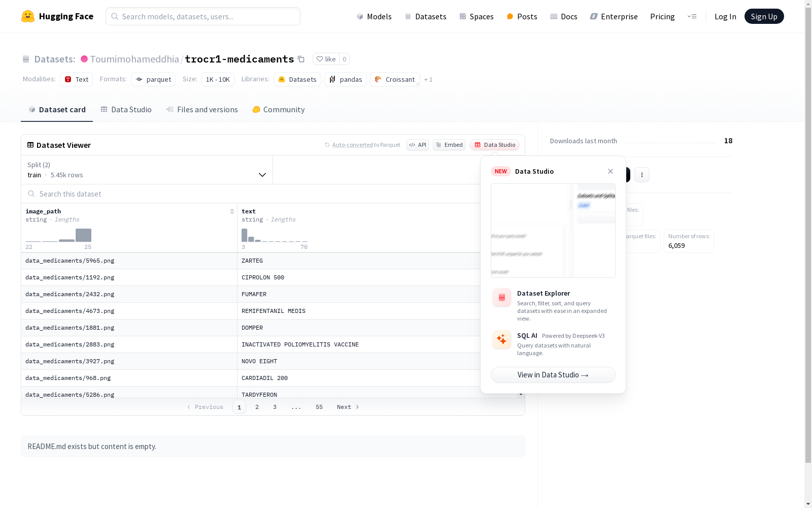This screenshot has width=812, height=508.
Task: Select the parquet format tag
Action: [153, 79]
